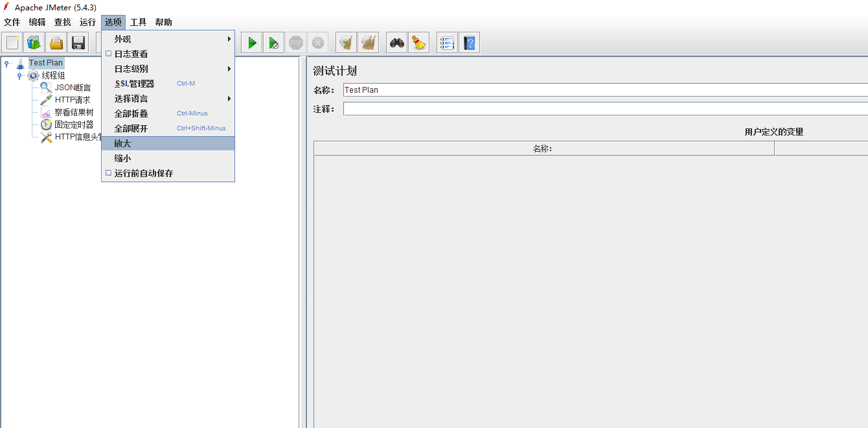868x428 pixels.
Task: Select 缩小 zoom out entry
Action: coord(168,158)
